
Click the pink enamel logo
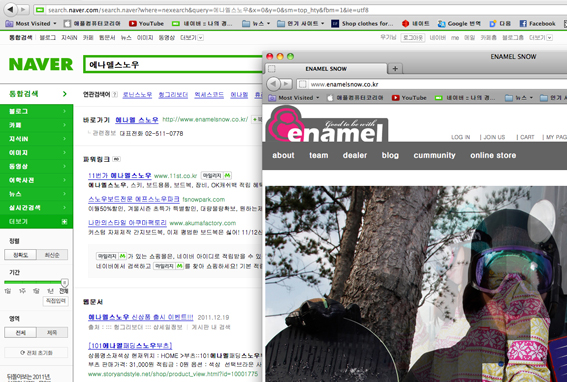(327, 124)
